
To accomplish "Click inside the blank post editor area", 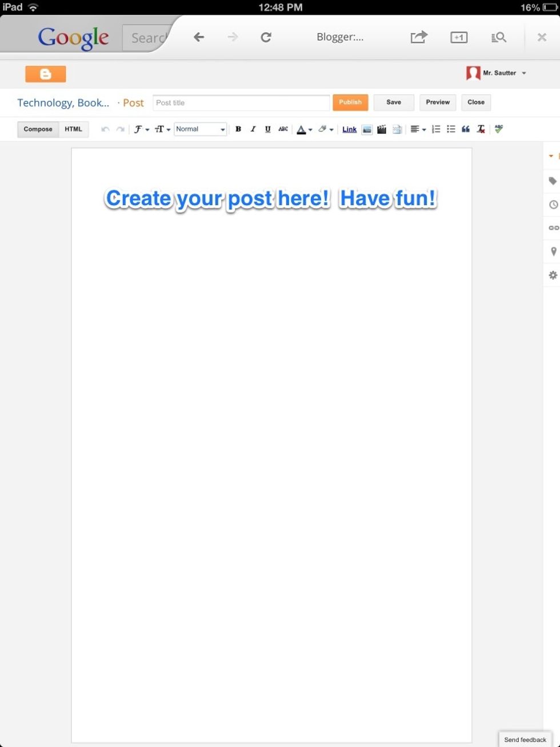I will pyautogui.click(x=271, y=446).
